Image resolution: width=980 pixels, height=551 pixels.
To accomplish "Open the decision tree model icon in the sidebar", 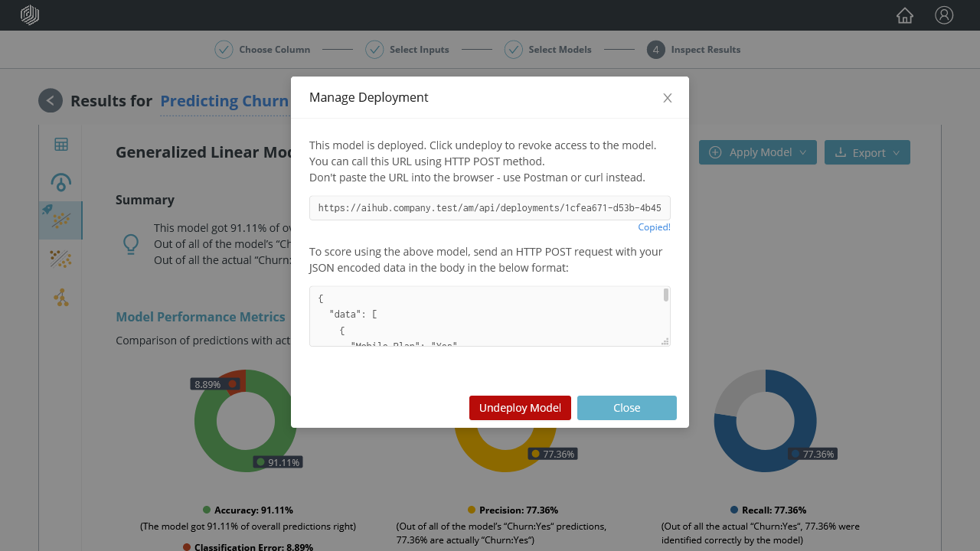I will coord(61,298).
